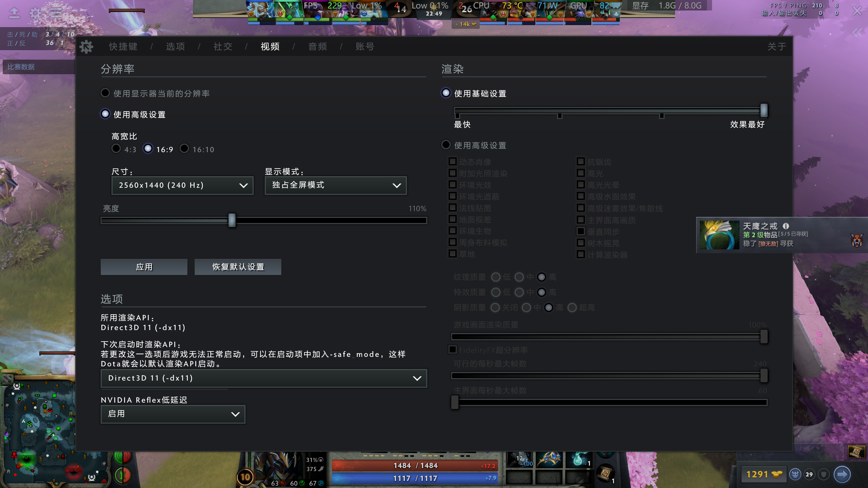Toggle the 动态肖像 checkbox
The width and height of the screenshot is (868, 488).
coord(453,161)
